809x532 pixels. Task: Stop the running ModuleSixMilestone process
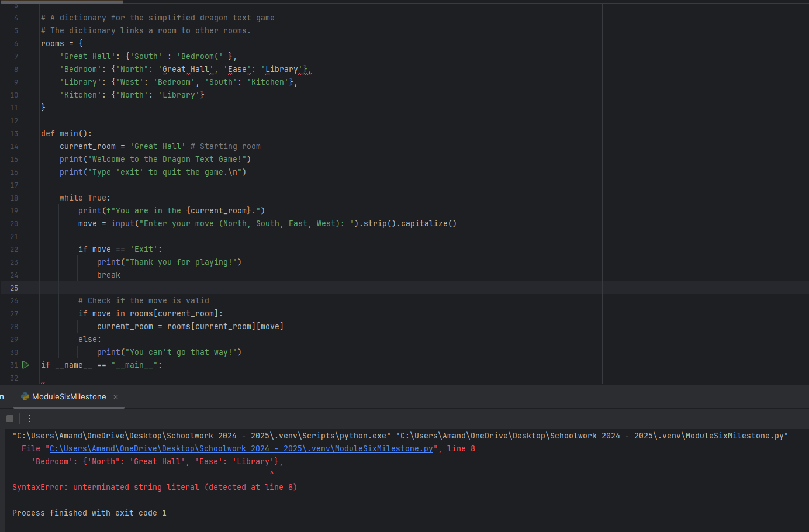10,419
